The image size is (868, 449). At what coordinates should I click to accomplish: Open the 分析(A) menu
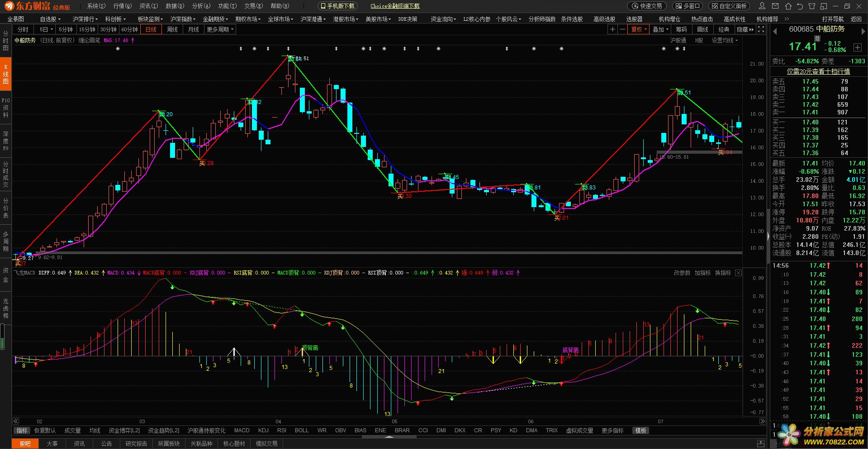pyautogui.click(x=201, y=6)
